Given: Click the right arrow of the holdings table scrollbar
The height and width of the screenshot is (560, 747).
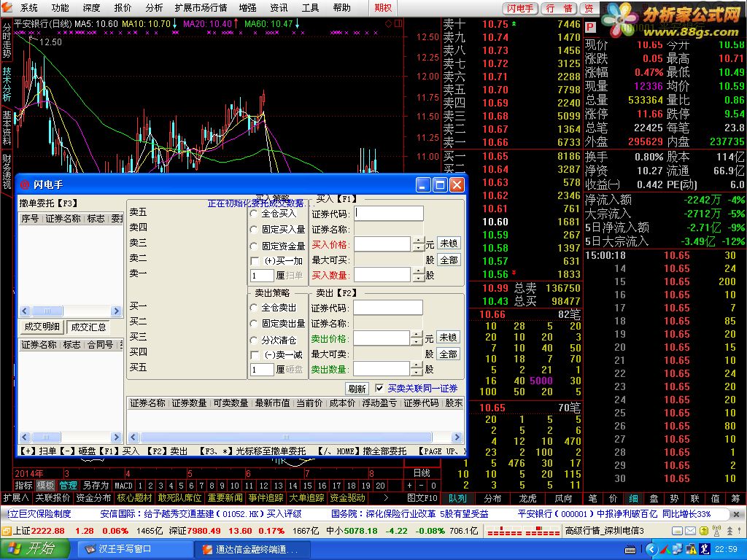Looking at the screenshot, I should click(x=457, y=437).
